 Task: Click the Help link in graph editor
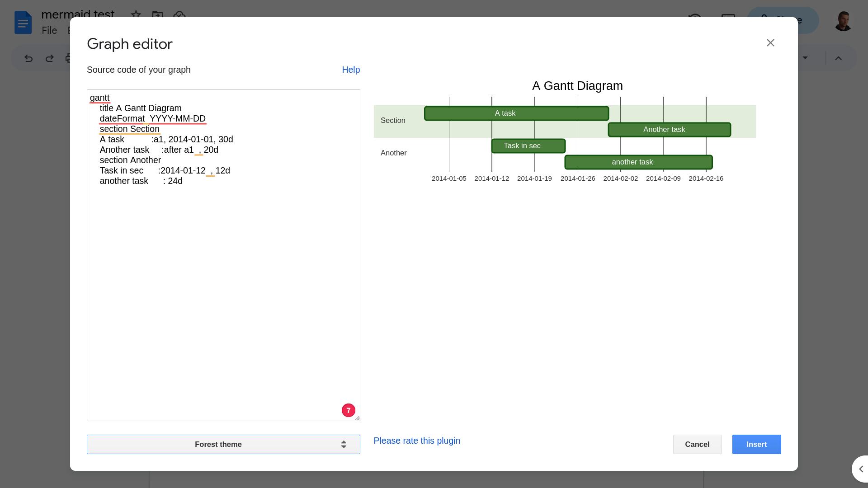click(x=351, y=70)
